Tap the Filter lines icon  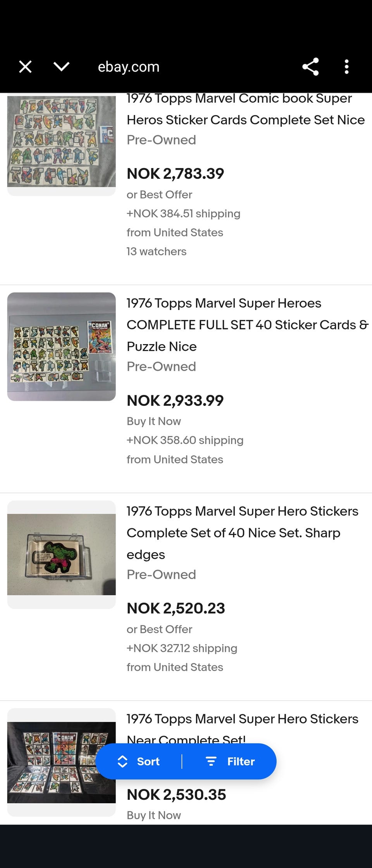211,761
